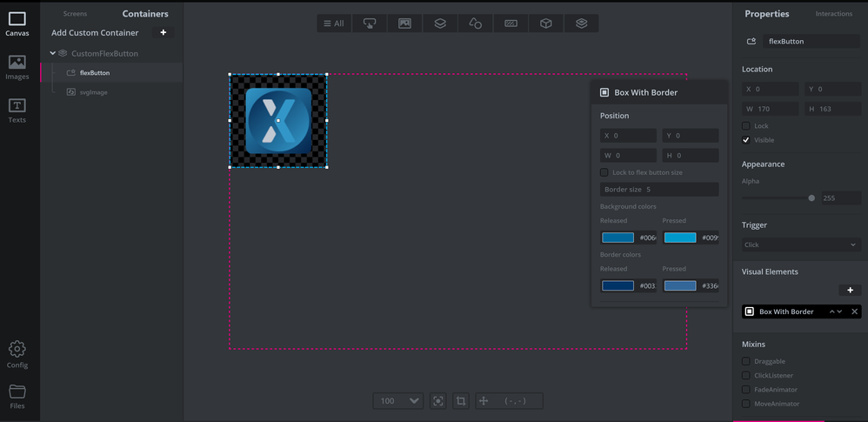Click the crop icon in bottom toolbar
The width and height of the screenshot is (868, 422).
click(461, 401)
